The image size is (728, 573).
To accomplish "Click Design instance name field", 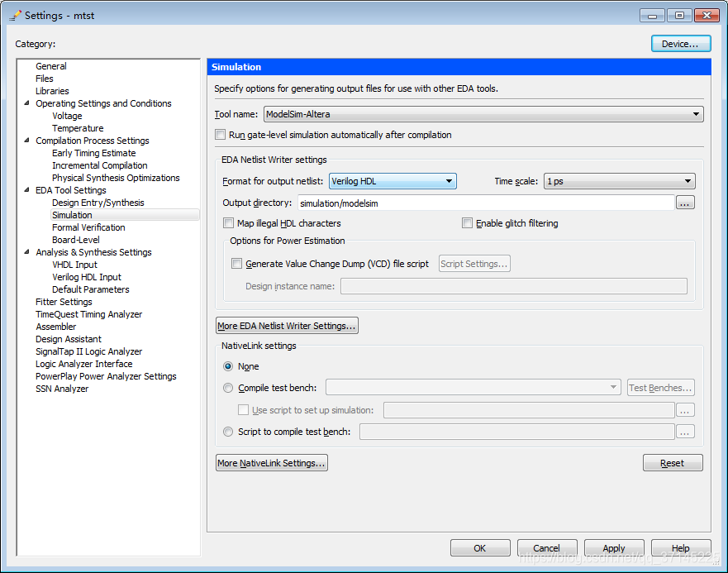I will tap(513, 286).
